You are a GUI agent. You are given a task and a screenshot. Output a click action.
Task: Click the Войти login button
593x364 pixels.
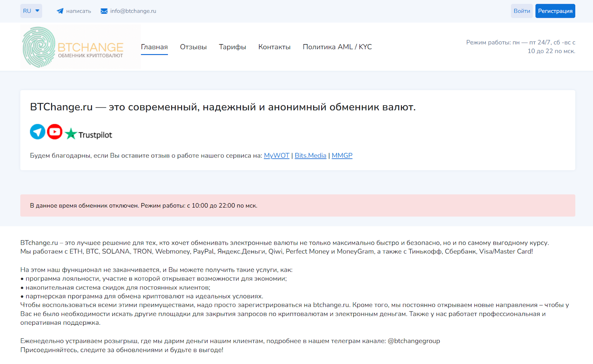click(522, 11)
